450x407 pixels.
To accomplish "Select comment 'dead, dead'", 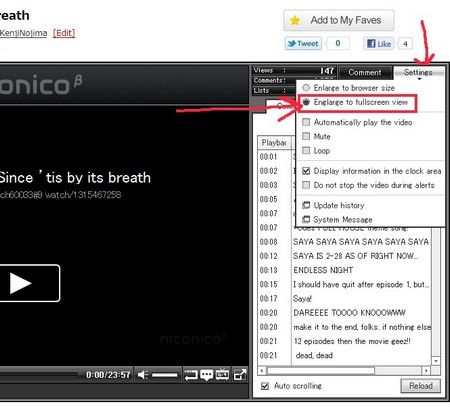I will (314, 356).
